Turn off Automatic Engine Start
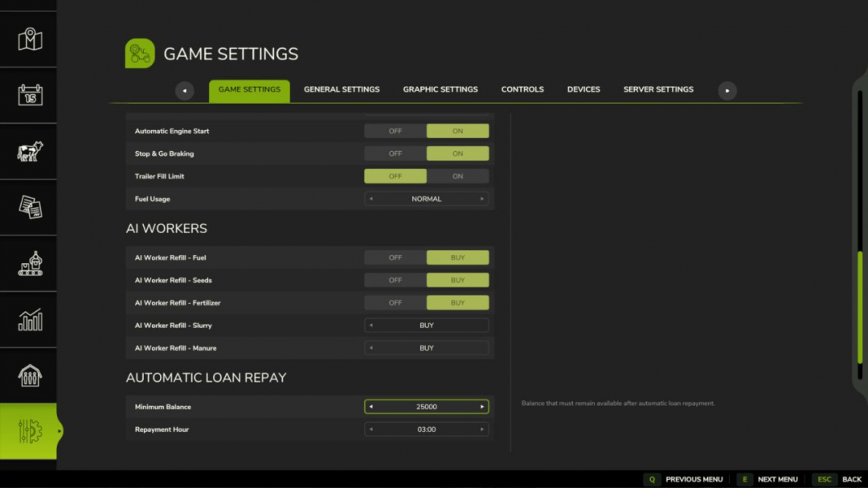868x488 pixels. point(395,131)
